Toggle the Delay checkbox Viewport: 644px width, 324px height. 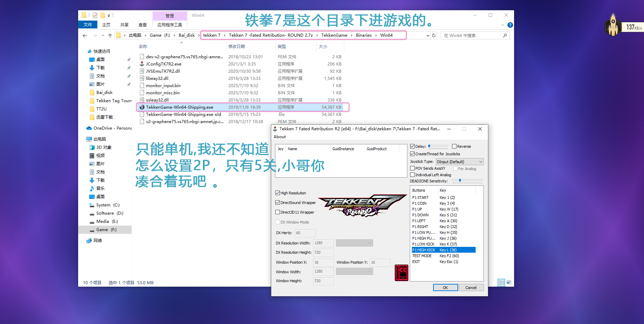(413, 146)
